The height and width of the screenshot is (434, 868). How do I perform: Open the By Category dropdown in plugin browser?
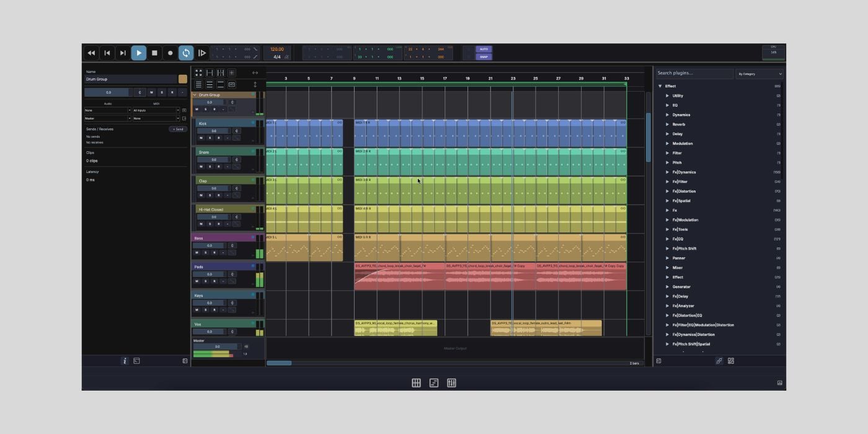(759, 74)
